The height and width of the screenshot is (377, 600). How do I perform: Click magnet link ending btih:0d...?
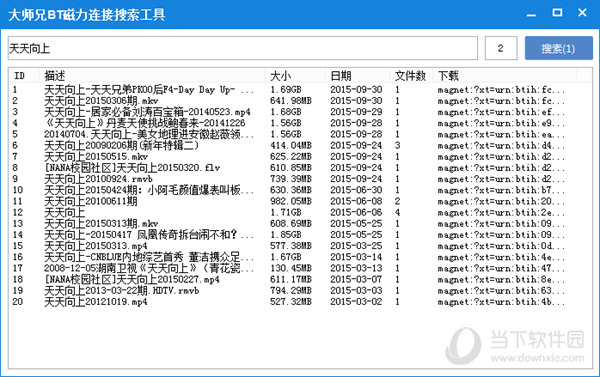501,246
